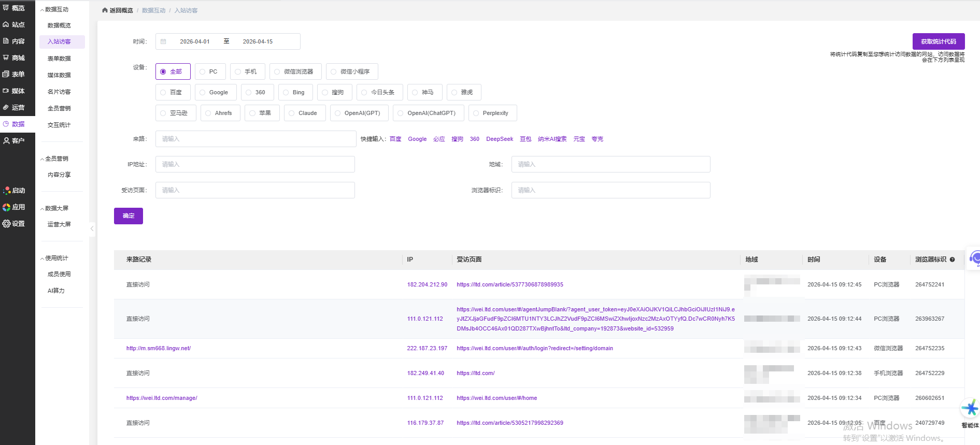Open 表单数据 in the submenu
The image size is (980, 445).
[x=59, y=59]
